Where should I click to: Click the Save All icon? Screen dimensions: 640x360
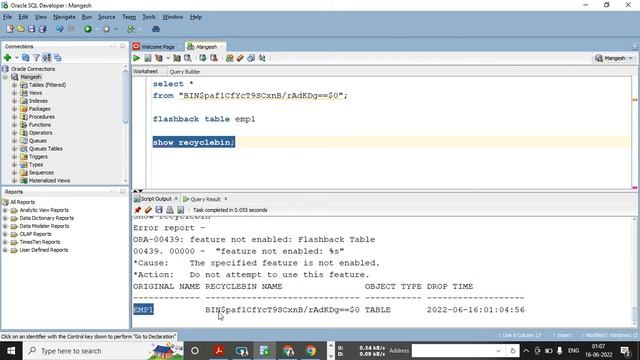(x=42, y=29)
